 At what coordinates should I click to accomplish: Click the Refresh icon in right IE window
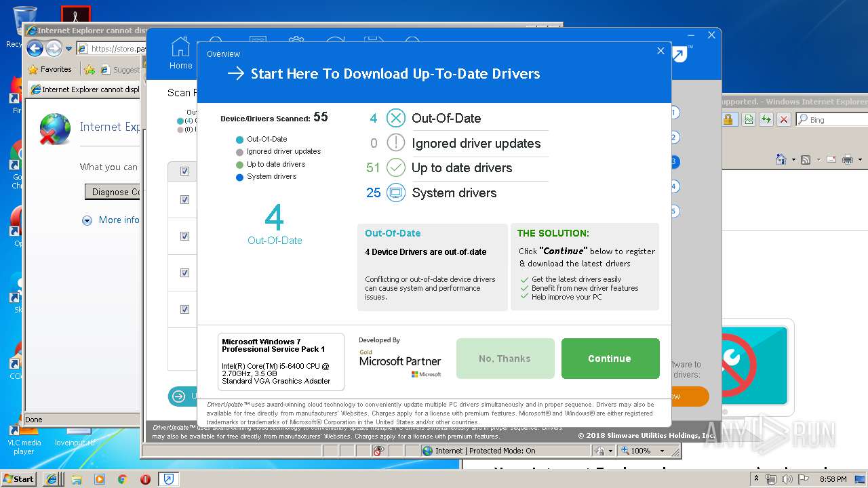click(766, 119)
